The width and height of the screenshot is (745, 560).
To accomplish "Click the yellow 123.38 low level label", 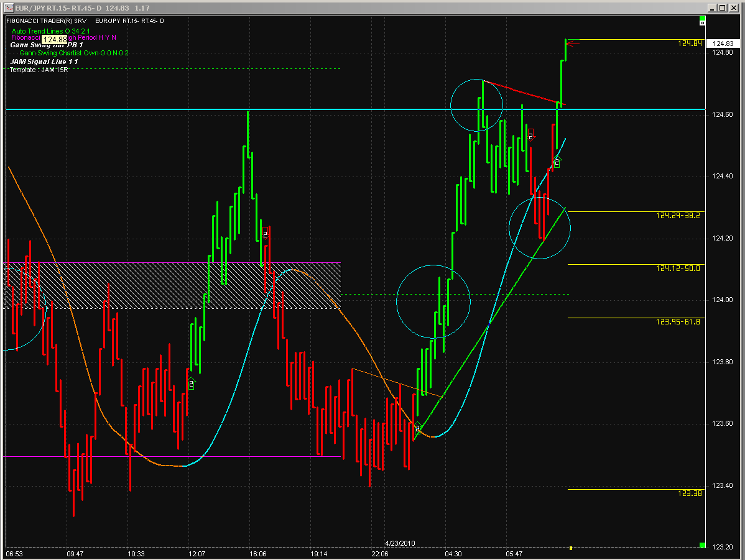I will (690, 493).
